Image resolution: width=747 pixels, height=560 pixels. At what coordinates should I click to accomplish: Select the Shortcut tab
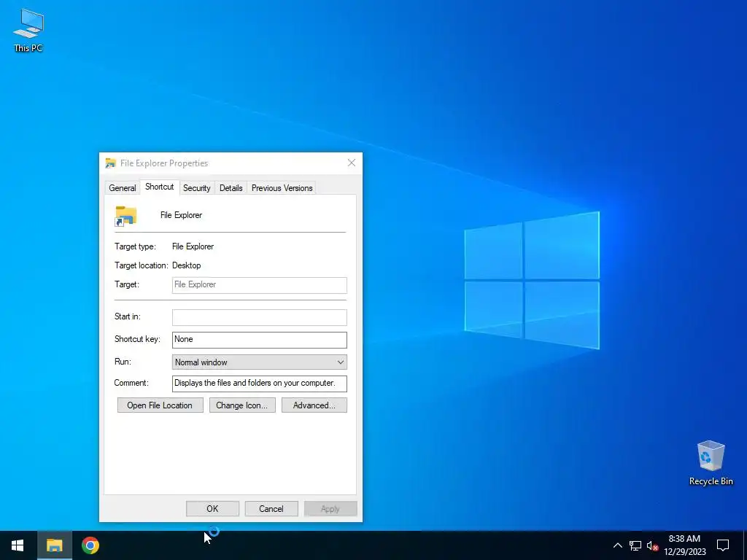160,187
